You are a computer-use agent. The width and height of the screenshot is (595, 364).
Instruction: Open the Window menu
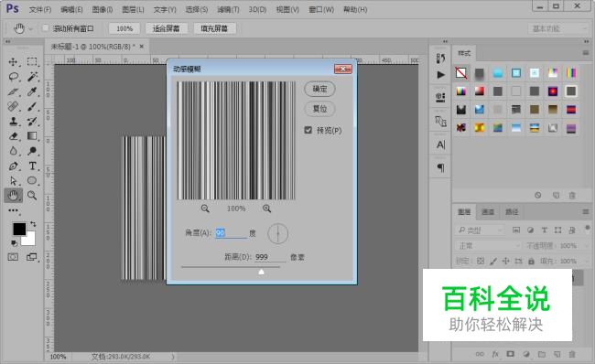[321, 9]
